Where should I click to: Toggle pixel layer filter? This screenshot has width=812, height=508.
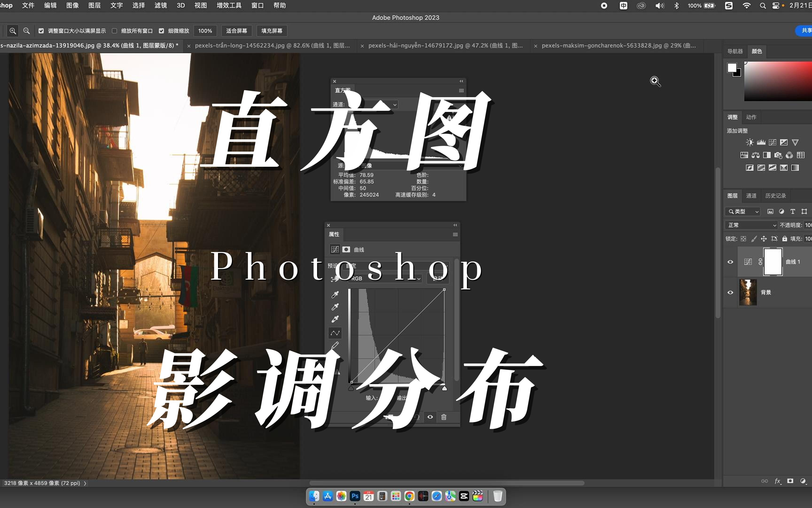point(770,211)
